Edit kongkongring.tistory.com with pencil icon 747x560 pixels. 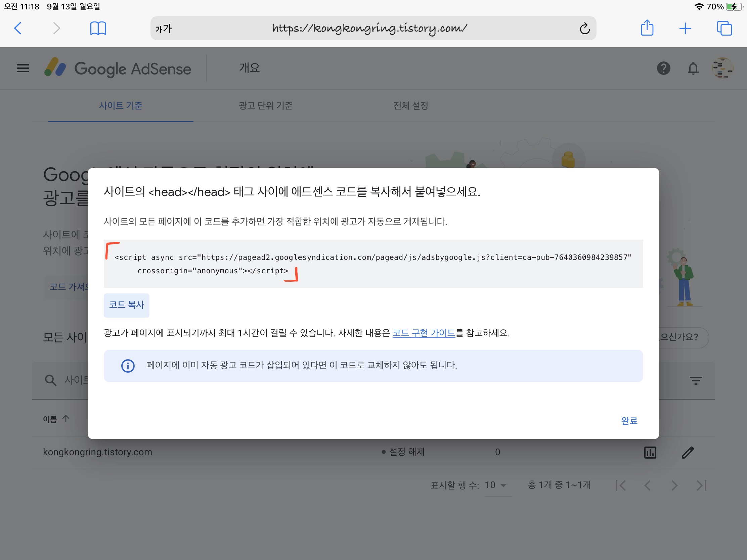click(x=688, y=452)
